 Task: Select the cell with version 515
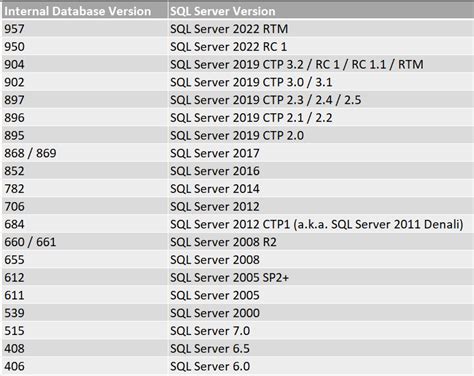pos(85,331)
